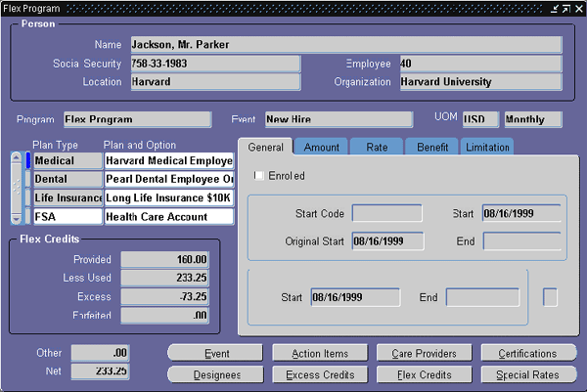Switch to the Rate tab
The image size is (587, 392).
377,147
